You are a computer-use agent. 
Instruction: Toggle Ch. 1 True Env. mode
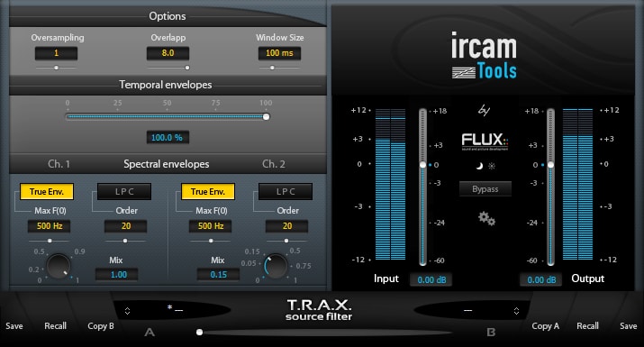point(47,192)
